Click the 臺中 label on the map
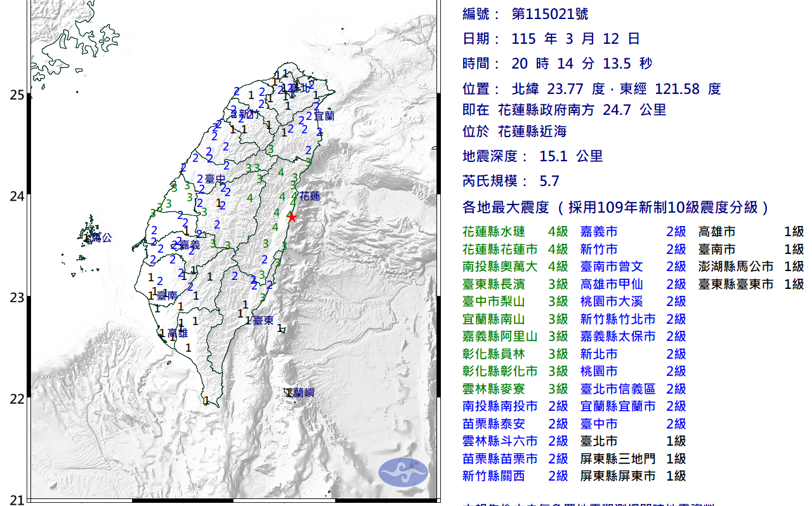 point(215,180)
